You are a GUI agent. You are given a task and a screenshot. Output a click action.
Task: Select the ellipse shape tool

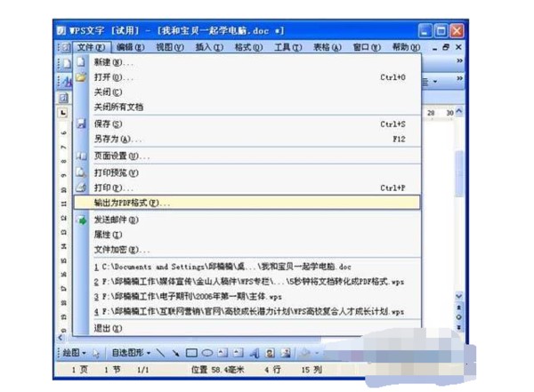(207, 353)
